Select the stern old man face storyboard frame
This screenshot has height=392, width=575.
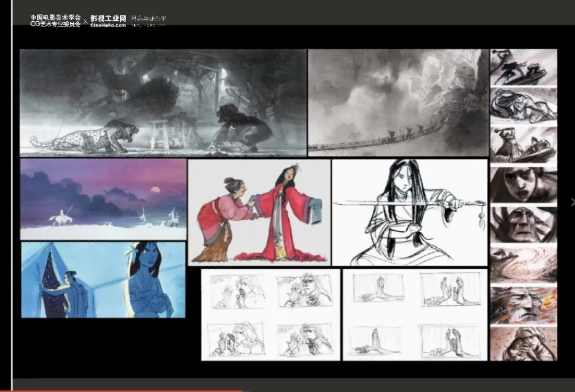(524, 225)
